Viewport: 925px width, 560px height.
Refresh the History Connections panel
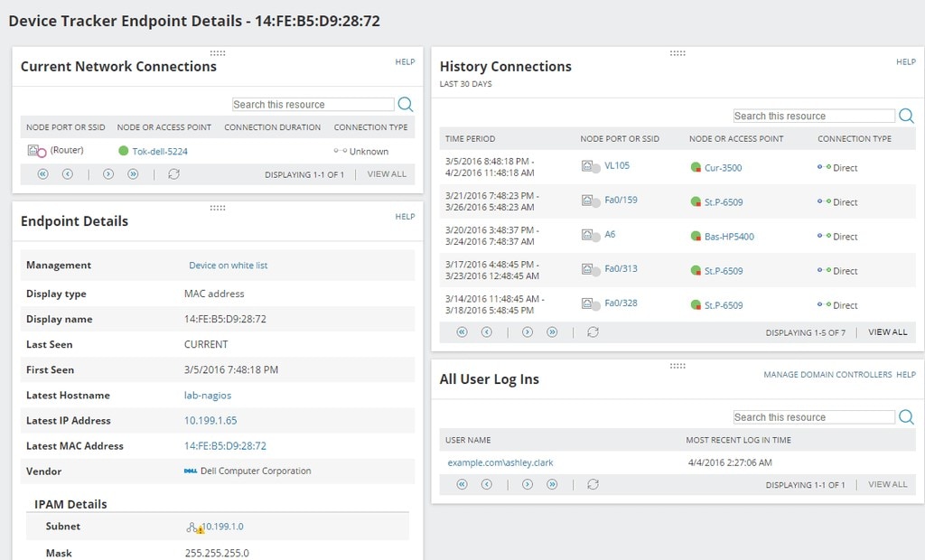pyautogui.click(x=593, y=331)
